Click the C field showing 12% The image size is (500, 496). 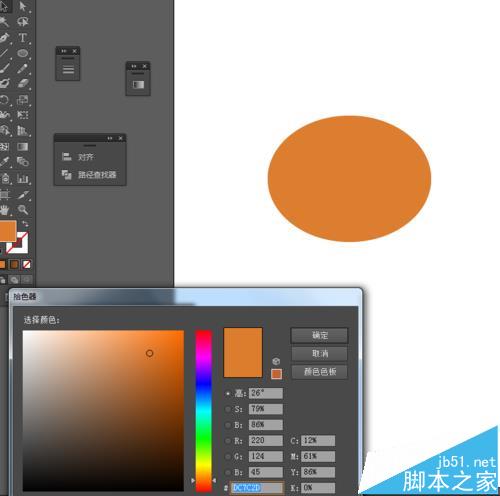pyautogui.click(x=318, y=441)
